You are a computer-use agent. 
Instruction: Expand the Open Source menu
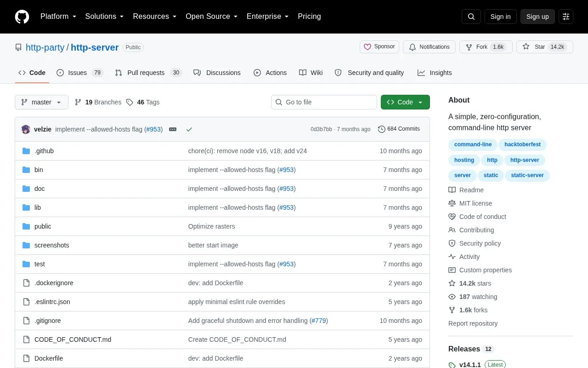(212, 17)
